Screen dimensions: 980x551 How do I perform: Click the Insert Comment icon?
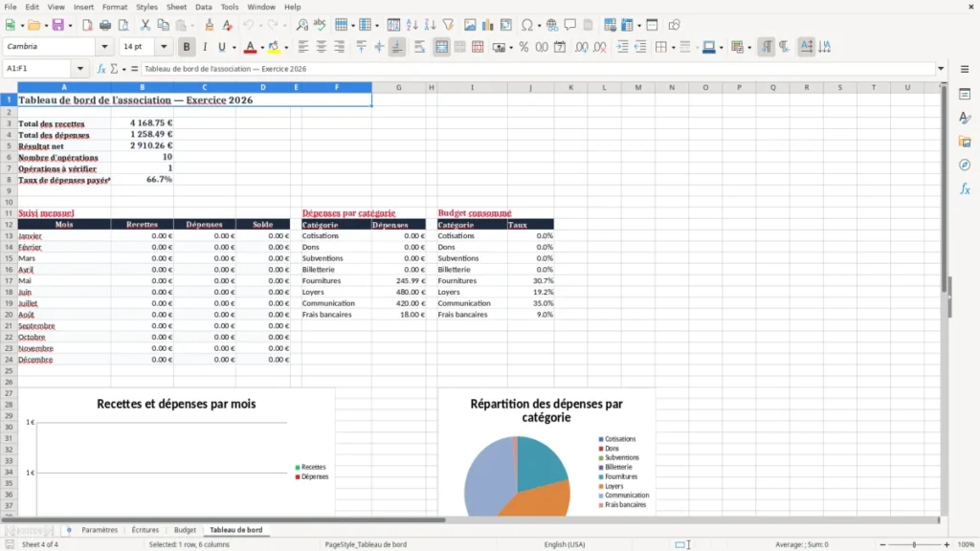[570, 25]
